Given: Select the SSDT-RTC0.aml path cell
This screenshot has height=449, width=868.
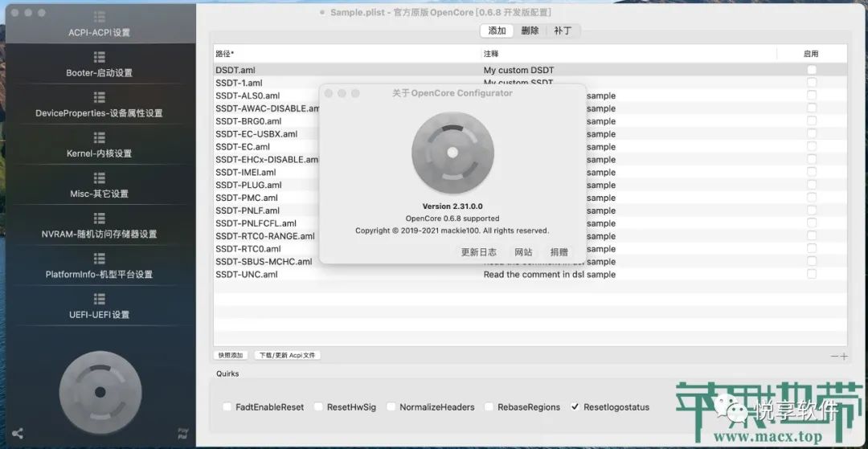Looking at the screenshot, I should coord(248,249).
